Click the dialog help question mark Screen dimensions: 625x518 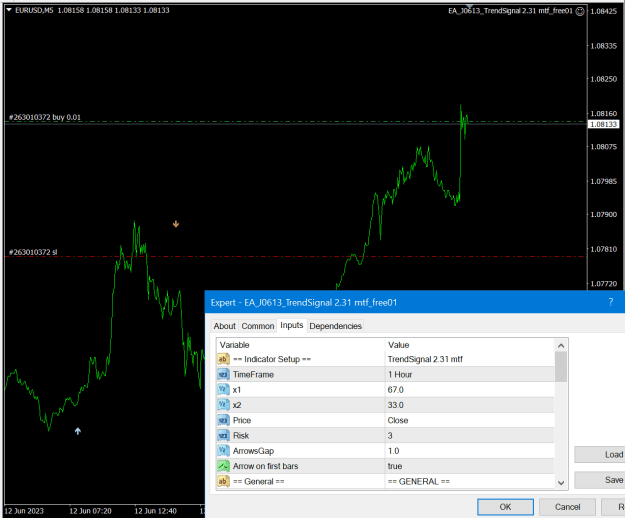pos(611,302)
